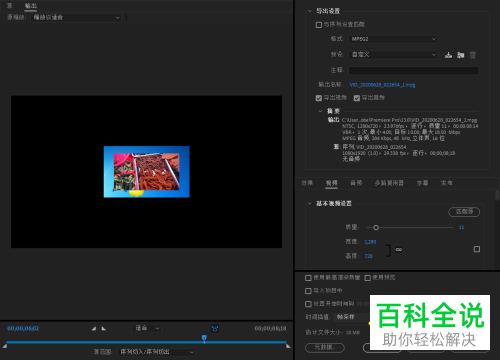The width and height of the screenshot is (500, 360).
Task: Enable 导入项目中 checkbox
Action: click(308, 291)
